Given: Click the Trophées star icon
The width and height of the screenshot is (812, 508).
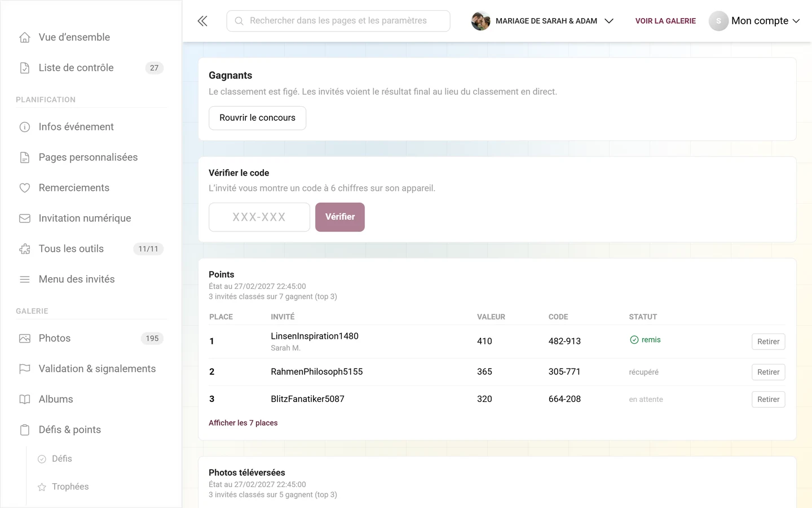Looking at the screenshot, I should tap(42, 487).
